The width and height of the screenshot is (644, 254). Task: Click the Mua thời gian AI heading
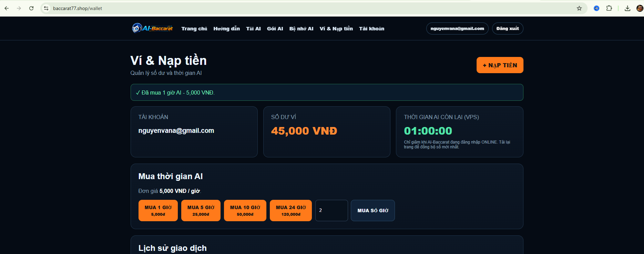point(170,176)
